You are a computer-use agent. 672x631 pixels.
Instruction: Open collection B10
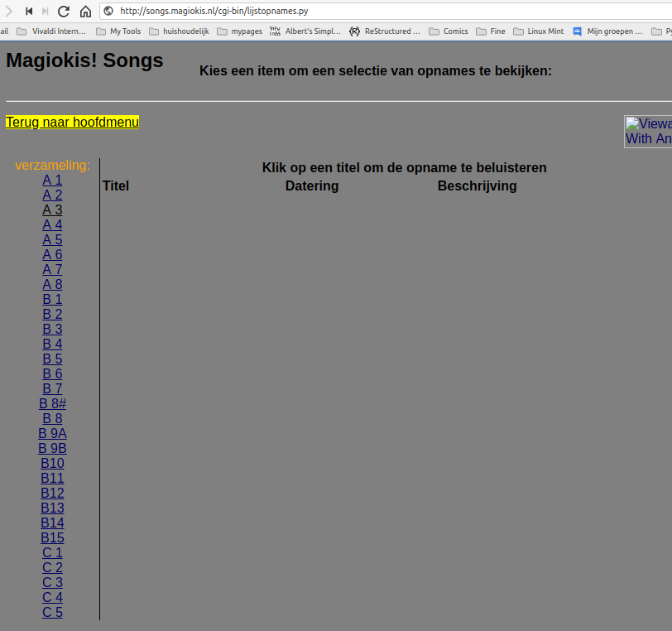(x=52, y=463)
